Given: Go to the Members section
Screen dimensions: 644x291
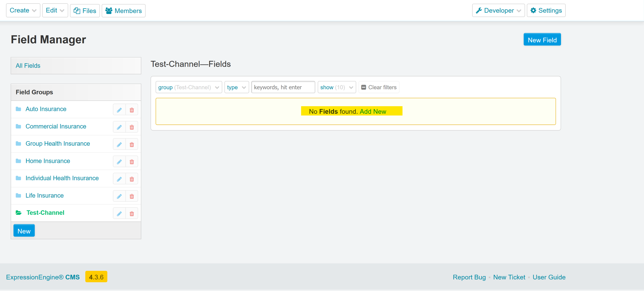Looking at the screenshot, I should (124, 11).
